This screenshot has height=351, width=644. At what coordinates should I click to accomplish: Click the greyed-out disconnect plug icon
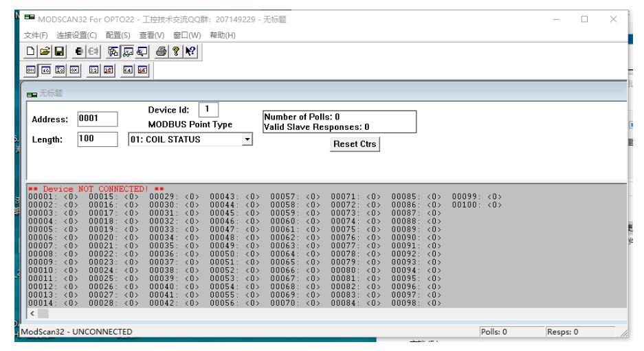coord(93,52)
